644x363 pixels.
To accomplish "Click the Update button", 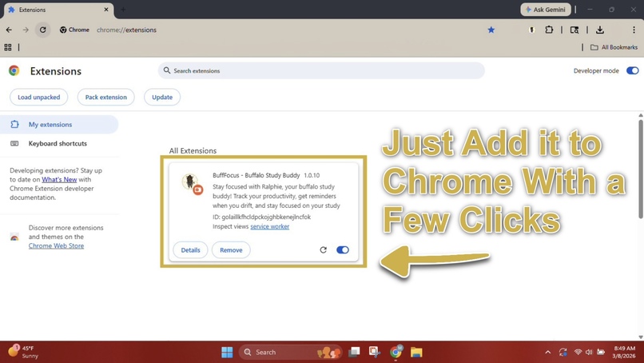I will (162, 97).
